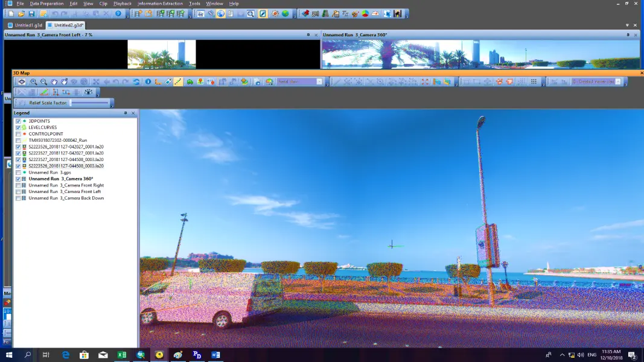Click the blue Help question mark icon
Screen dimensions: 644x362
coord(118,14)
